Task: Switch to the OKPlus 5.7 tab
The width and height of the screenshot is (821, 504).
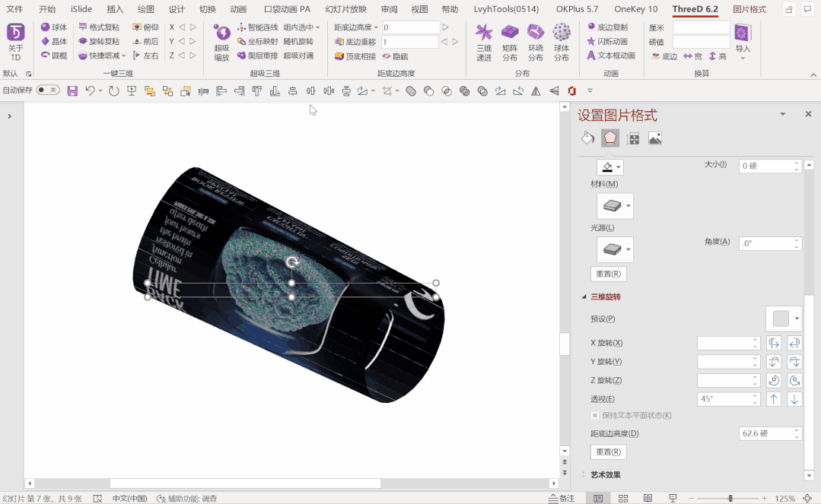Action: click(x=577, y=9)
